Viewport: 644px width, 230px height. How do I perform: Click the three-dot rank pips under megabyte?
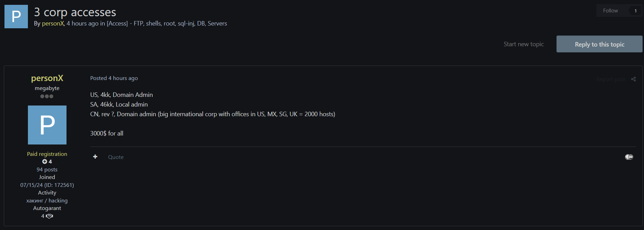[47, 96]
